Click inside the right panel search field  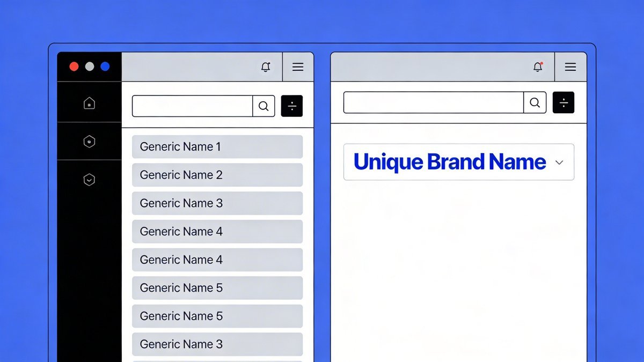coord(429,102)
